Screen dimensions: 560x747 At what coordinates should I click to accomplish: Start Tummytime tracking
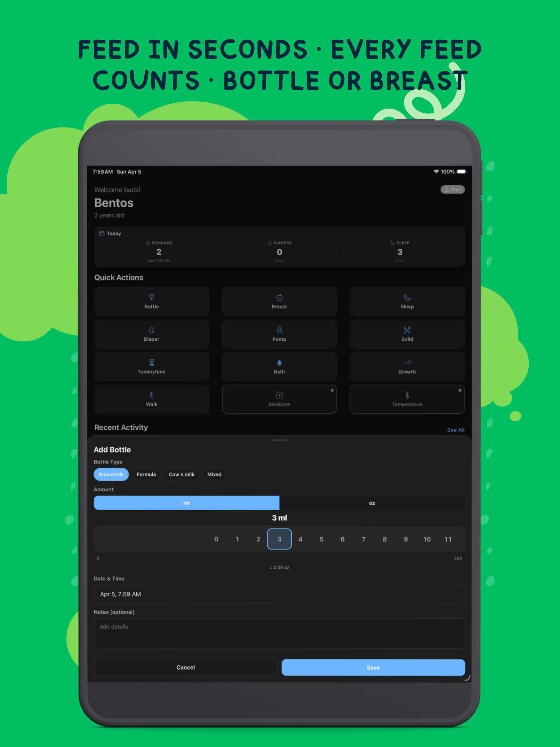151,366
